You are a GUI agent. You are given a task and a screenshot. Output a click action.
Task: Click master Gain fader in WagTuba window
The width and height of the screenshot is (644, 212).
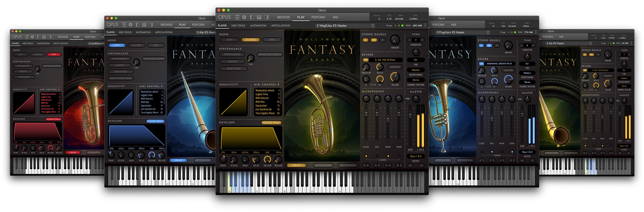(x=410, y=114)
